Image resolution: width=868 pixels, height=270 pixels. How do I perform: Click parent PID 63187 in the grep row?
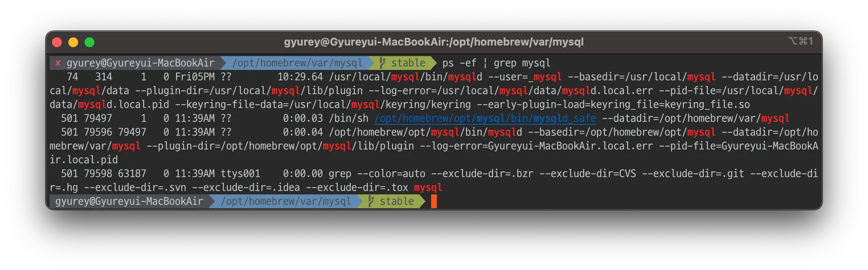click(132, 174)
